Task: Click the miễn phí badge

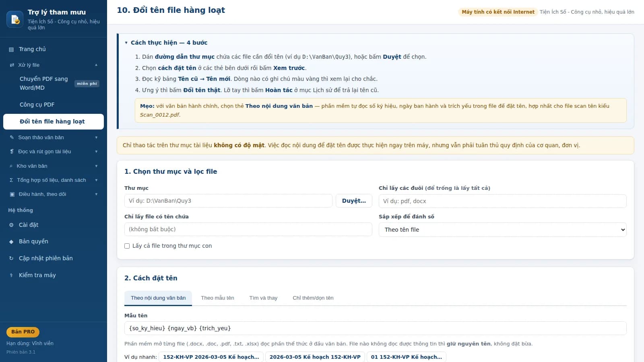Action: click(x=87, y=84)
